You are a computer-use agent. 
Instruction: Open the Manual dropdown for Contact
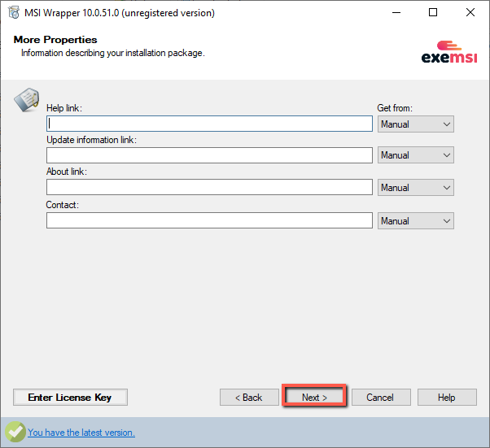(416, 221)
